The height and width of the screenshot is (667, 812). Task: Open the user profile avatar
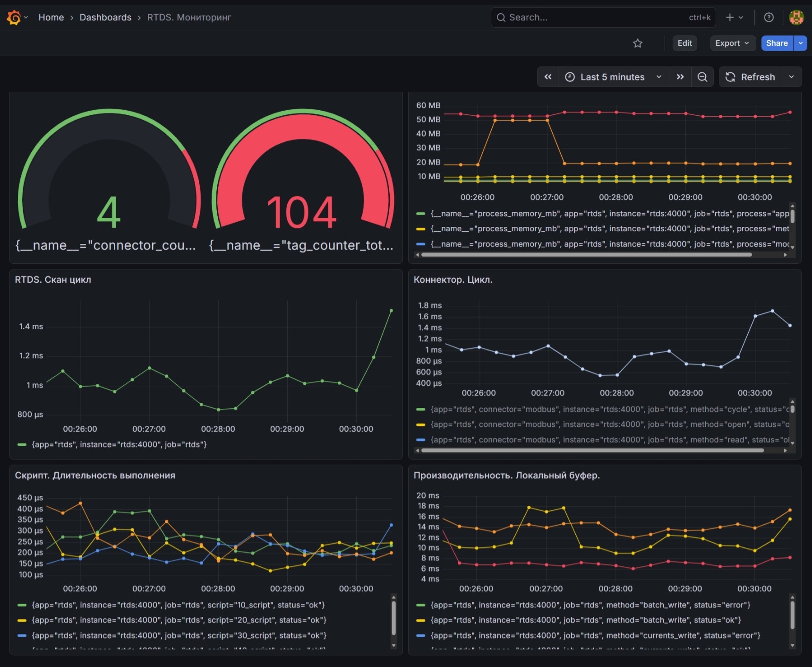(x=796, y=17)
